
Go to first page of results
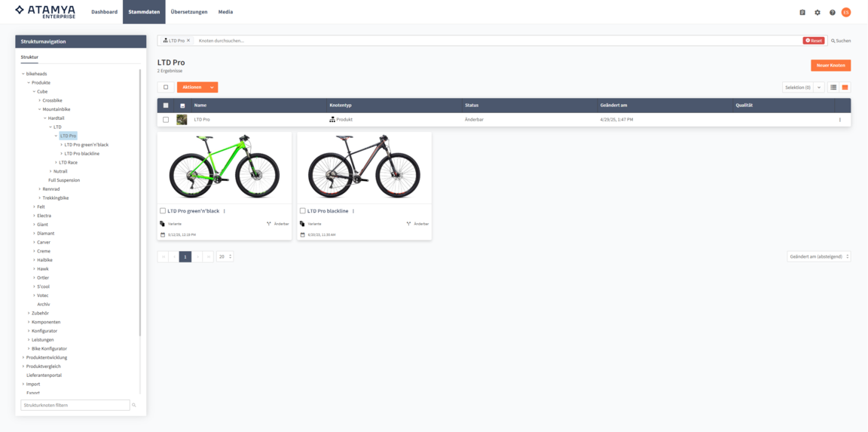(x=163, y=256)
